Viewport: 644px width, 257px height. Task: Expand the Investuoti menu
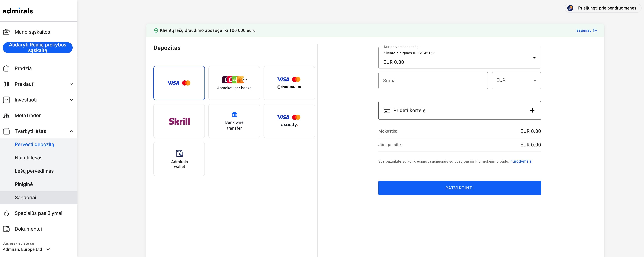(39, 100)
